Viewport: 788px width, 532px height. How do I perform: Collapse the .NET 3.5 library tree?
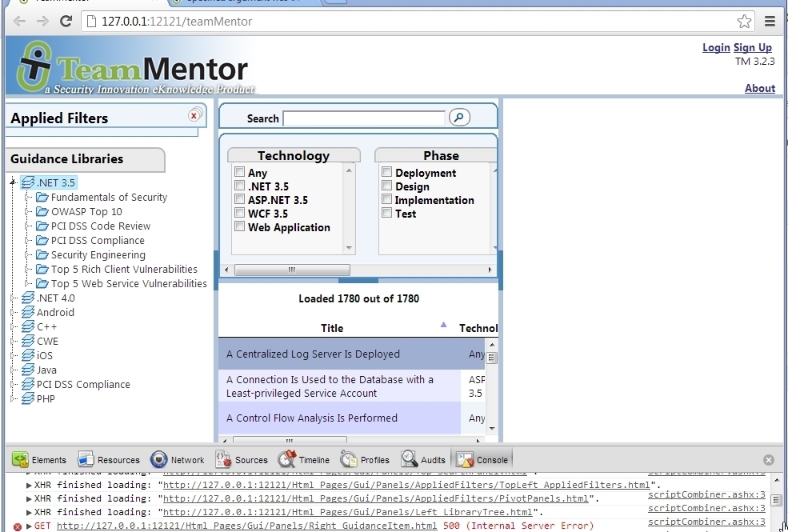click(x=13, y=182)
